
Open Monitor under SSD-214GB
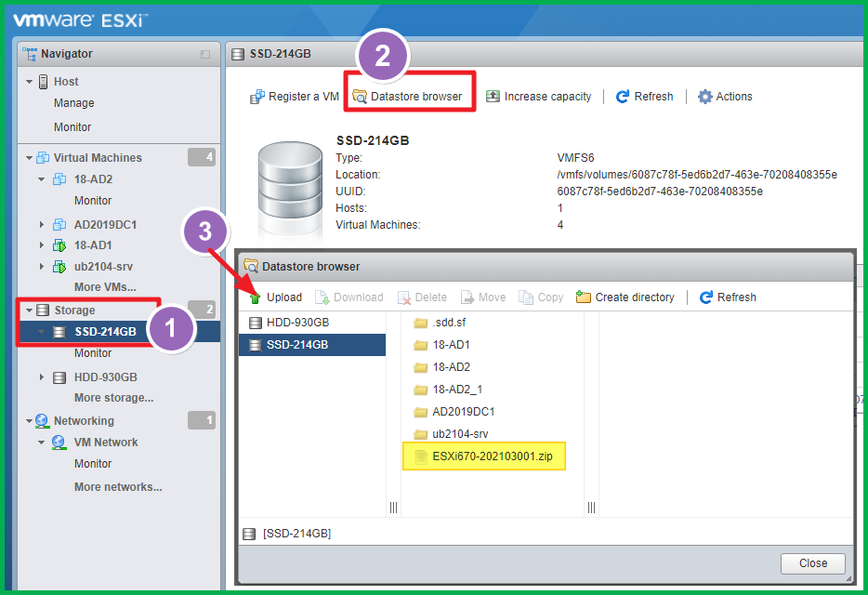coord(93,353)
